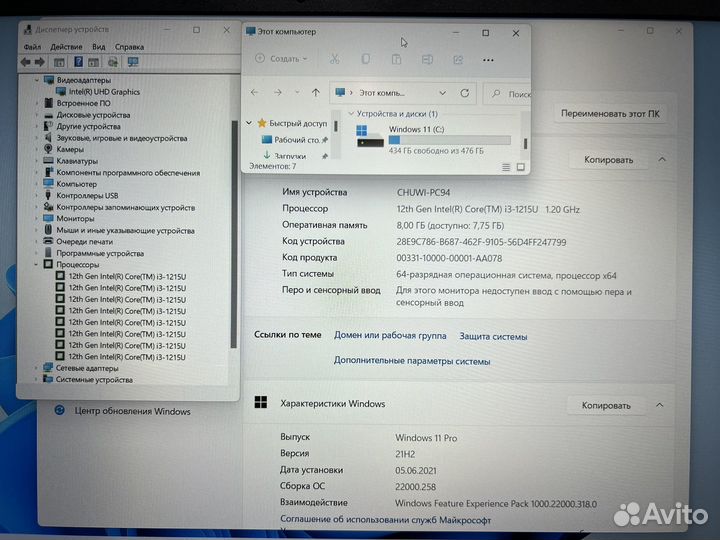The image size is (720, 540).
Task: Click the Copy icon in Explorer toolbar
Action: click(366, 59)
